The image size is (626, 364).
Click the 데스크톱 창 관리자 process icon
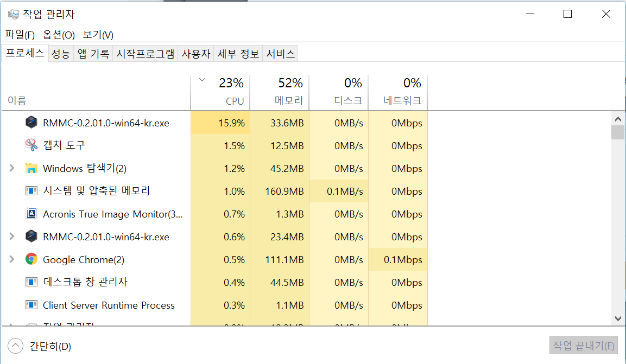coord(31,282)
